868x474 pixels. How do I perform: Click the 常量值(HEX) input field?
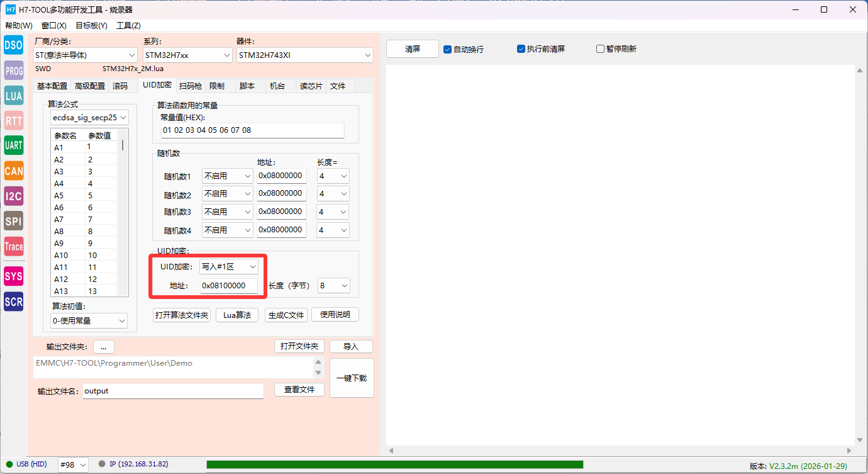point(252,130)
